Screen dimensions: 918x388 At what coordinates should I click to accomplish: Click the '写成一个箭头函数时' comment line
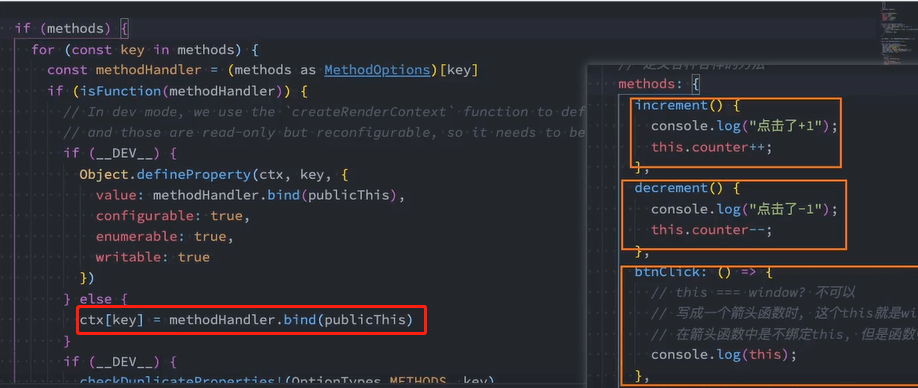click(784, 314)
